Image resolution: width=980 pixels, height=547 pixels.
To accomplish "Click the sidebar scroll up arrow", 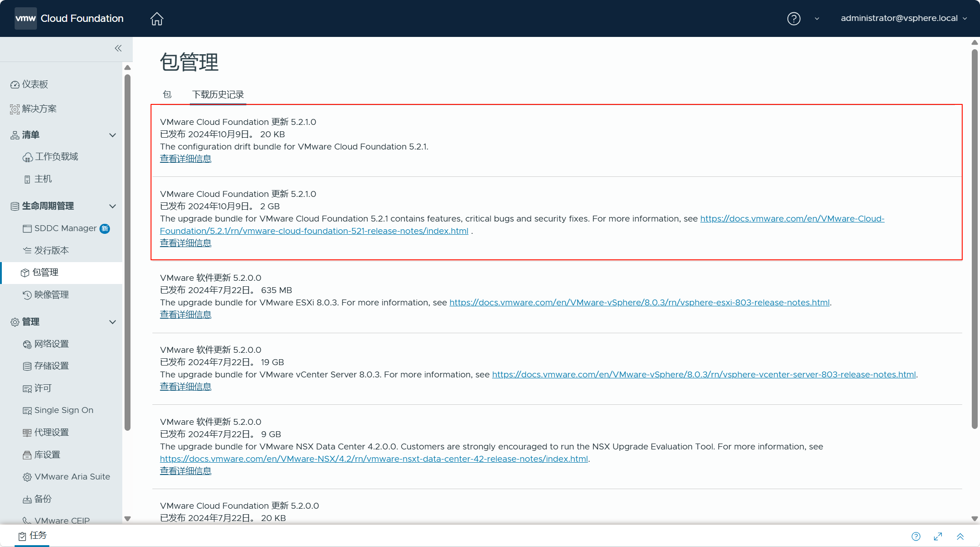I will [x=128, y=67].
